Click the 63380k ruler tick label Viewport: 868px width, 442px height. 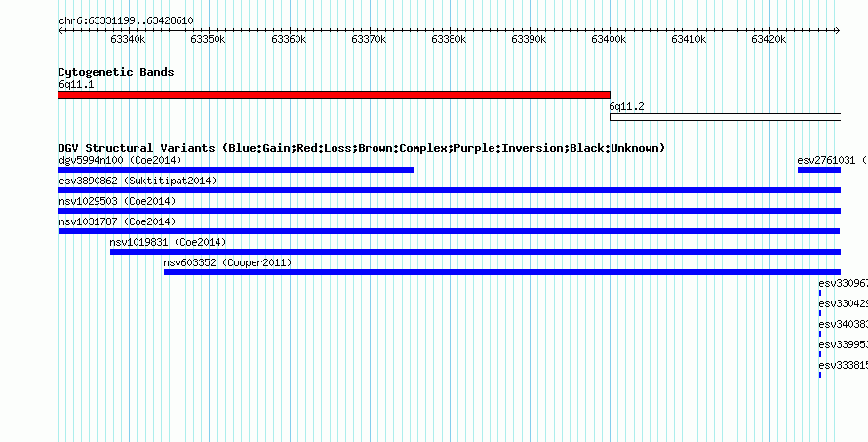coord(449,40)
